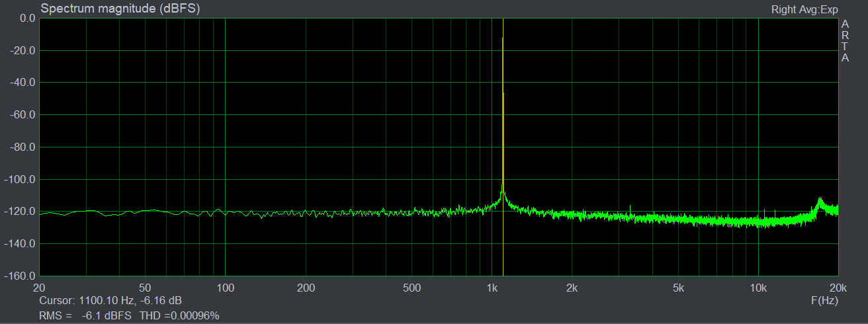Click the -100.0 y-axis label
This screenshot has height=324, width=868.
(x=20, y=180)
